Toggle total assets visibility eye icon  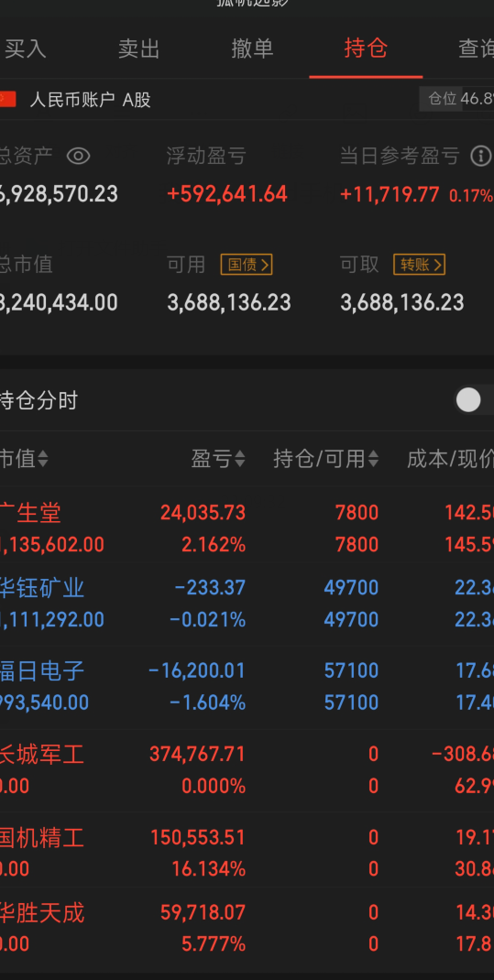point(78,156)
